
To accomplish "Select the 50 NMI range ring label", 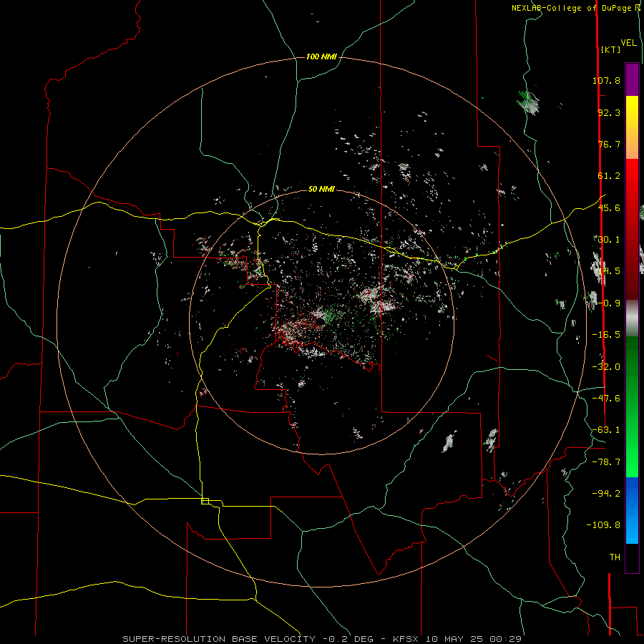I will pyautogui.click(x=321, y=190).
